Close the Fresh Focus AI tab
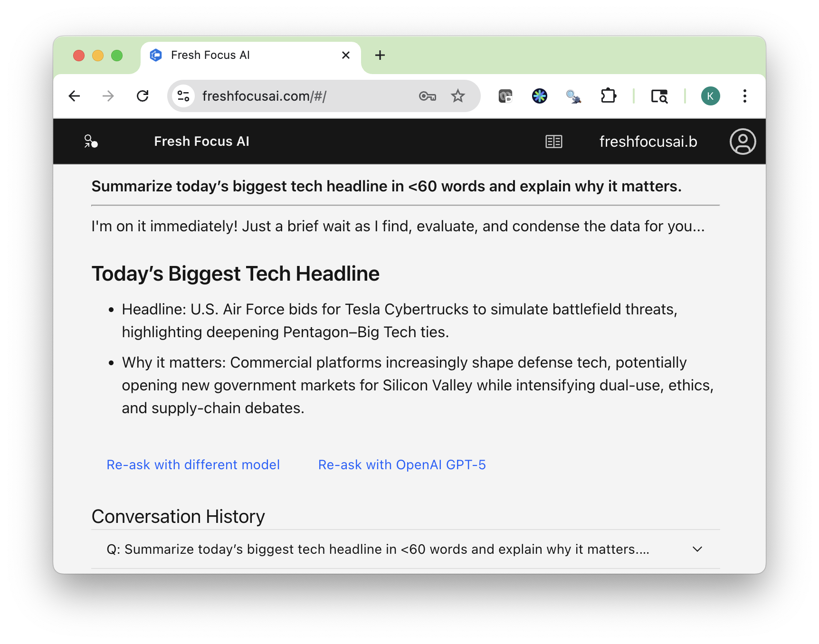This screenshot has width=819, height=644. [346, 56]
